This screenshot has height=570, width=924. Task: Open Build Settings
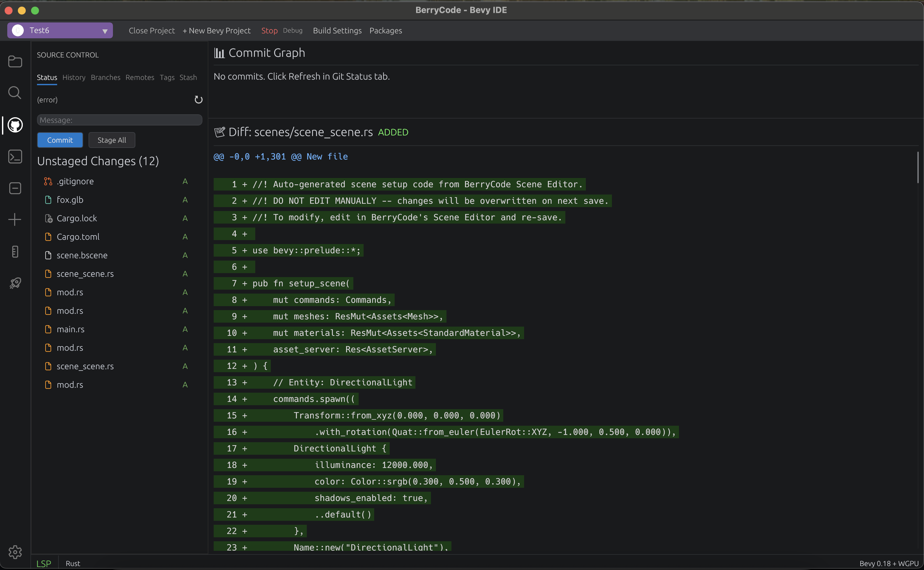[x=337, y=30]
